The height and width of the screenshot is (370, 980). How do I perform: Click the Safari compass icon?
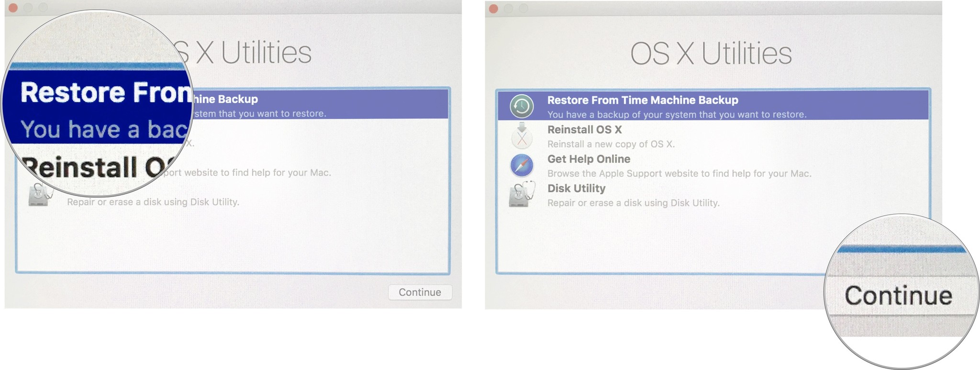coord(522,165)
